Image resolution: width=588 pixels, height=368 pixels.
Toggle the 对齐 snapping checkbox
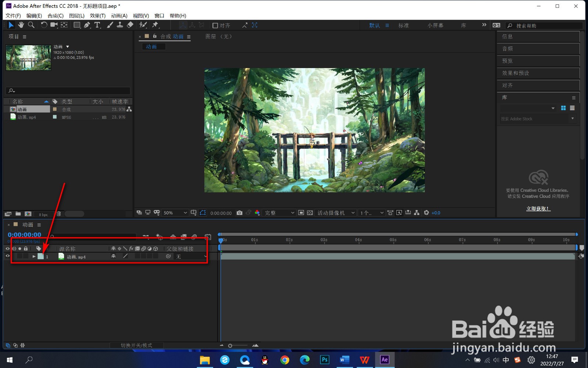215,25
